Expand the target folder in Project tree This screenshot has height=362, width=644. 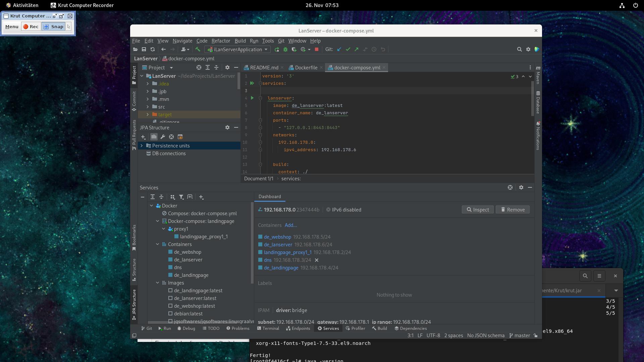pos(148,115)
